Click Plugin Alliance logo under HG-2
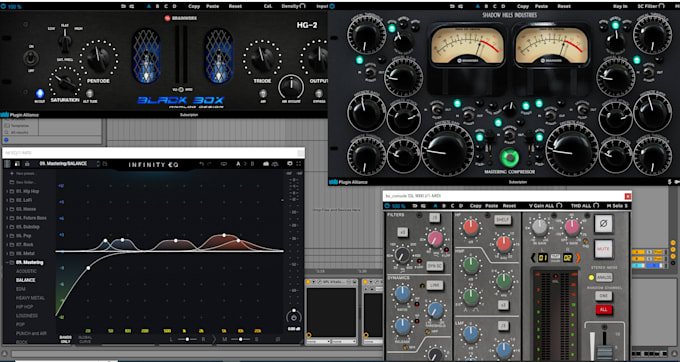Screen dimensions: 680x362 coord(20,115)
